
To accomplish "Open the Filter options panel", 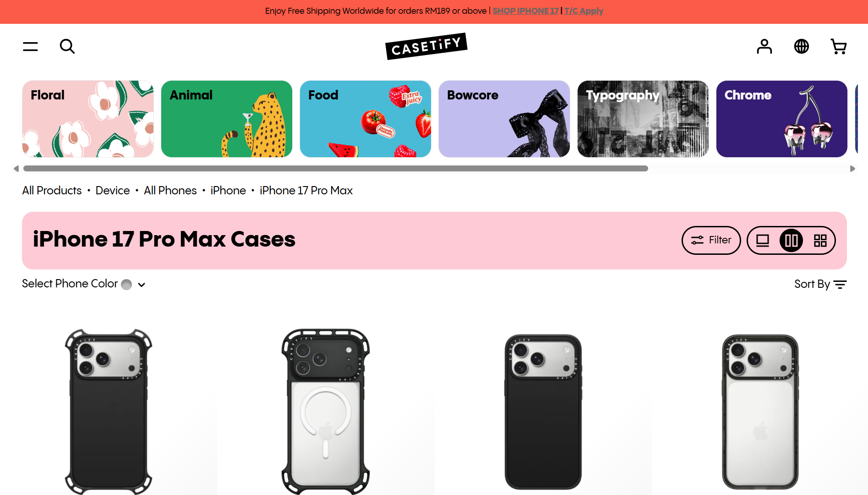I will click(x=711, y=240).
